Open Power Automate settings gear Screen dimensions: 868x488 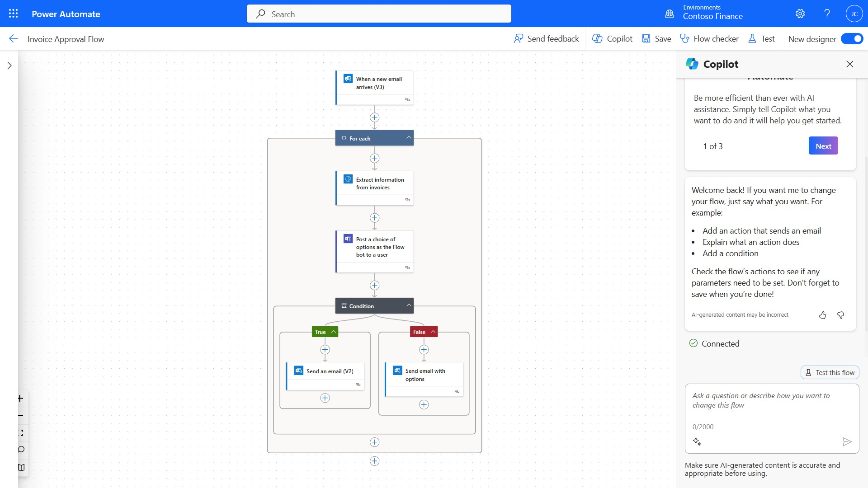(800, 14)
